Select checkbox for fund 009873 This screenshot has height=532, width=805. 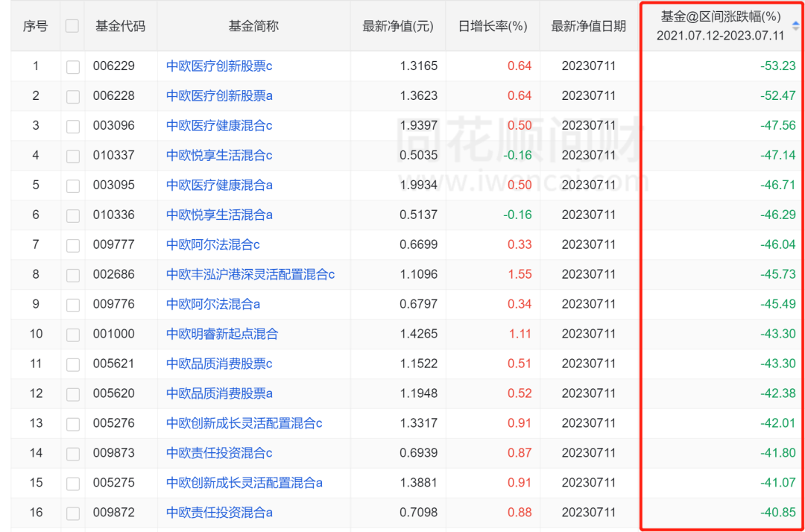tap(73, 454)
